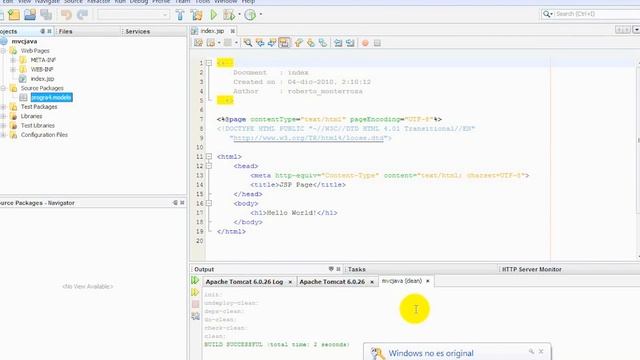Click the editor's Find Selection magnifier icon
Image resolution: width=640 pixels, height=360 pixels.
(x=248, y=43)
